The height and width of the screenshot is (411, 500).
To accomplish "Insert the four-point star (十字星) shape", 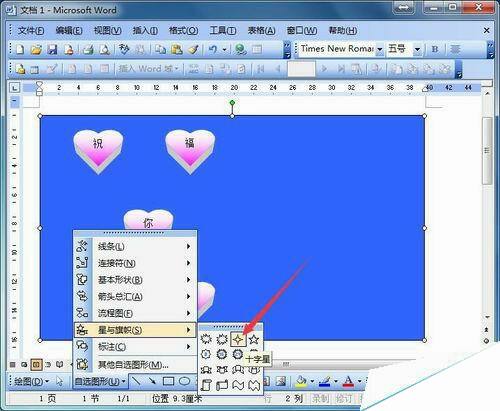I will [238, 340].
